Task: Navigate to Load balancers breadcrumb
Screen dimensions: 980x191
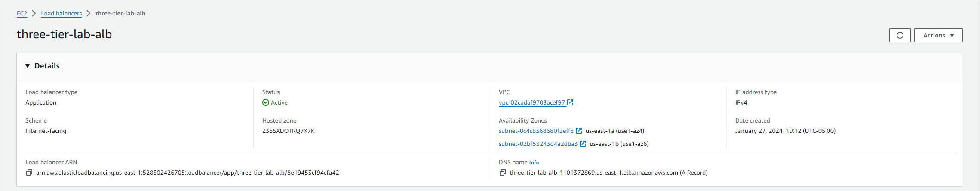Action: (61, 13)
